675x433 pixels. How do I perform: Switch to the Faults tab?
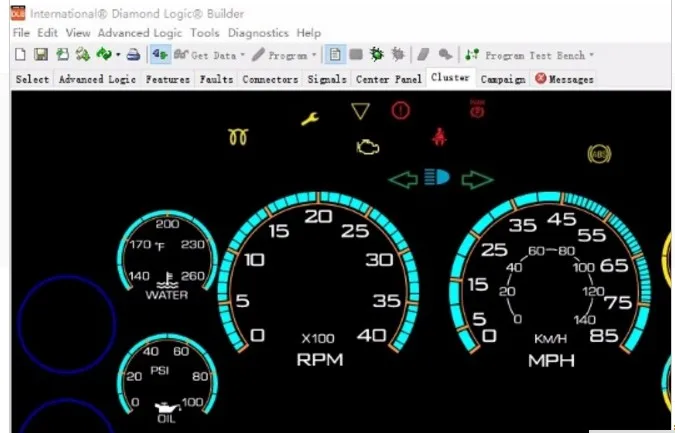tap(217, 79)
